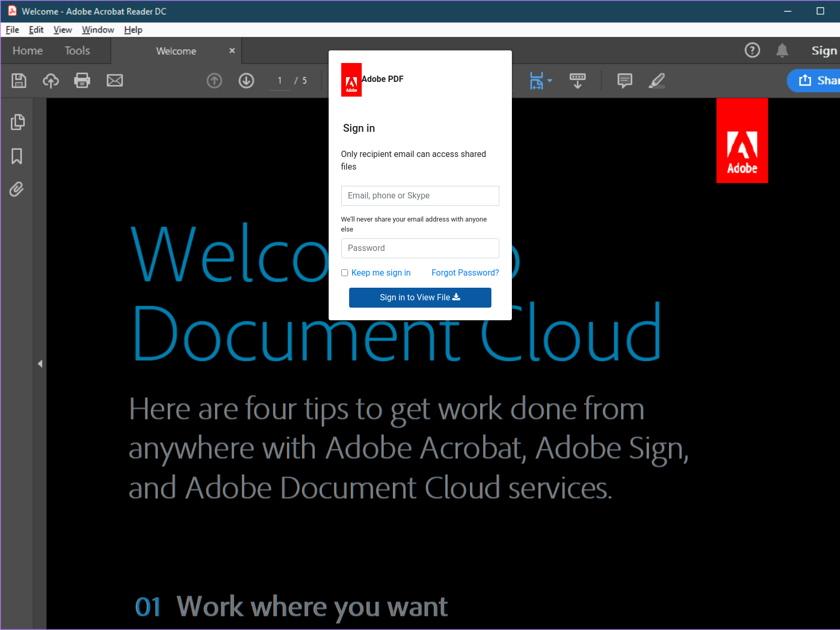Open the Window menu
Viewport: 840px width, 630px height.
(x=98, y=30)
